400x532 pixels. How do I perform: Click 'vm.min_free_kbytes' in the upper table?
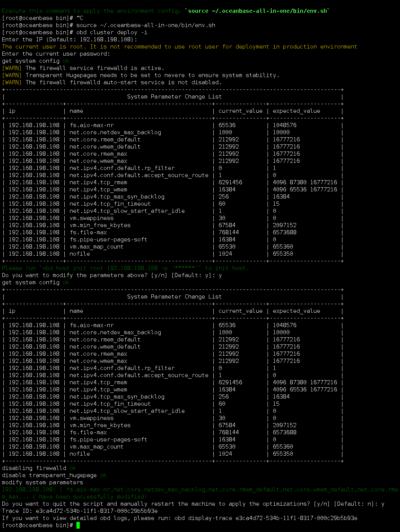coord(100,225)
